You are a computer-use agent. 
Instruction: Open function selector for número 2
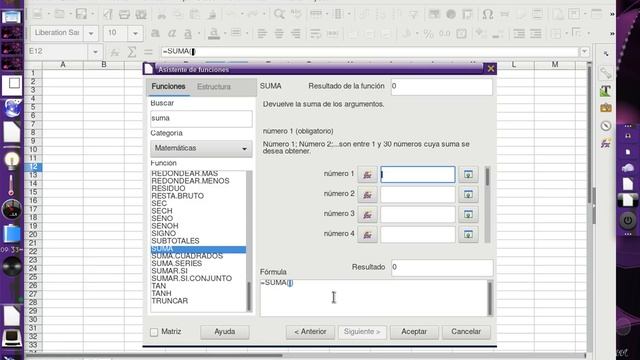[x=367, y=195]
